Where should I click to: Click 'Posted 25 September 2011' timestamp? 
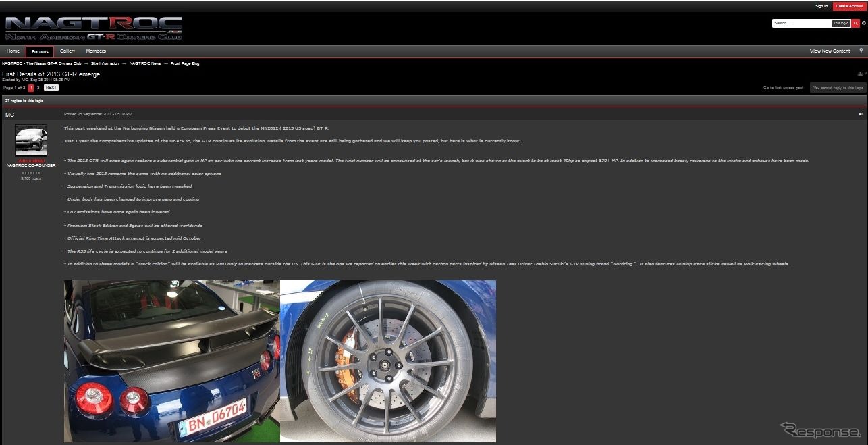98,114
